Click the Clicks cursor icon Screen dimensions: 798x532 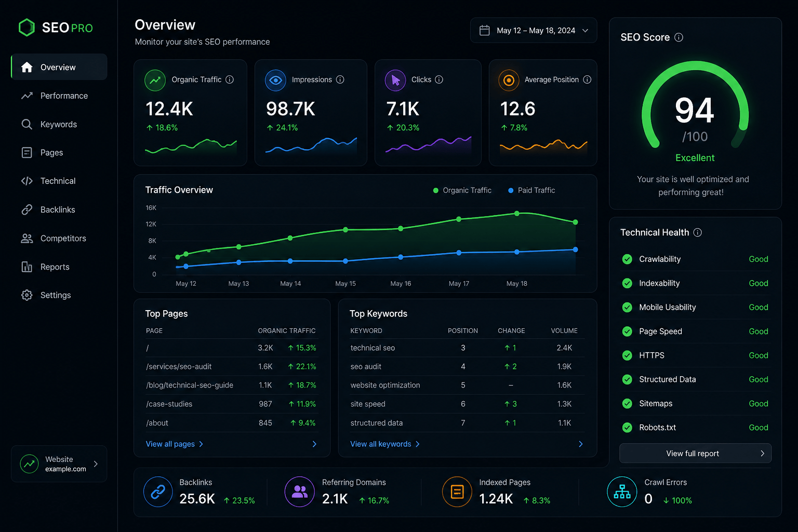tap(395, 80)
